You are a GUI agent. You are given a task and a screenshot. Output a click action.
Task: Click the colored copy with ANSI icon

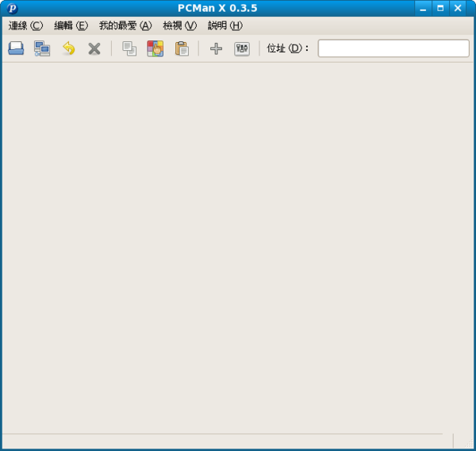point(155,48)
